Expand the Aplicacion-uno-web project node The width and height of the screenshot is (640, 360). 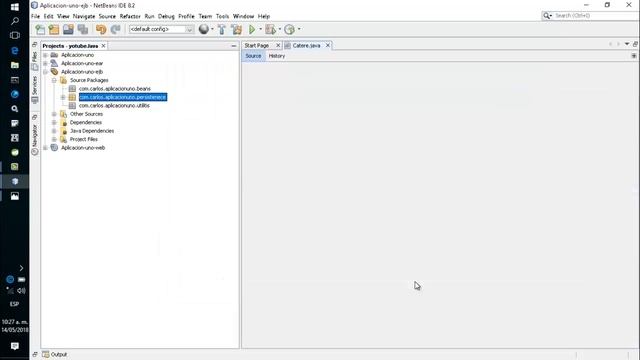pos(45,148)
